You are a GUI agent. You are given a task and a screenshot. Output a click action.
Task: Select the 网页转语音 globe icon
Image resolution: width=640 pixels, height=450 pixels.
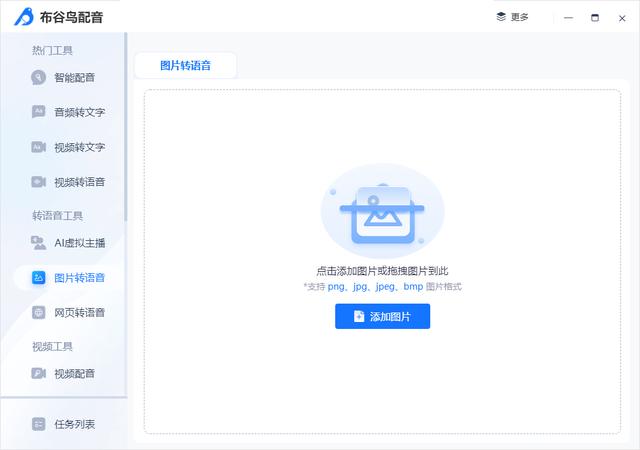click(38, 312)
